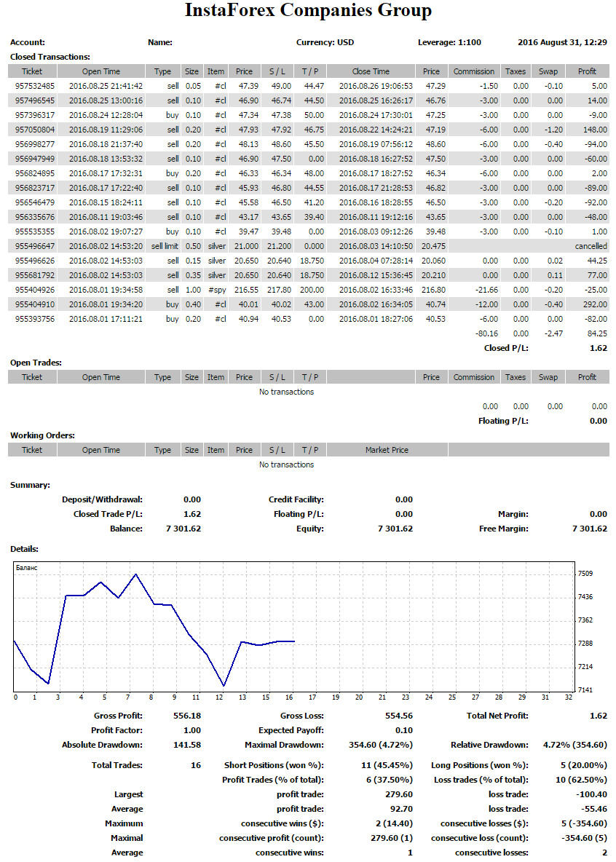
Task: Click the 7141 value on chart axis
Action: [x=585, y=690]
